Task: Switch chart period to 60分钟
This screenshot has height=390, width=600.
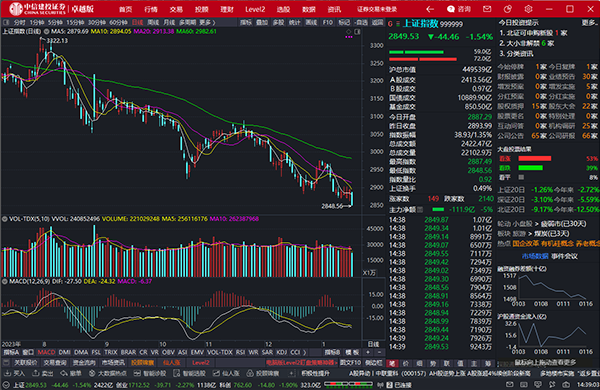Action: [x=118, y=23]
